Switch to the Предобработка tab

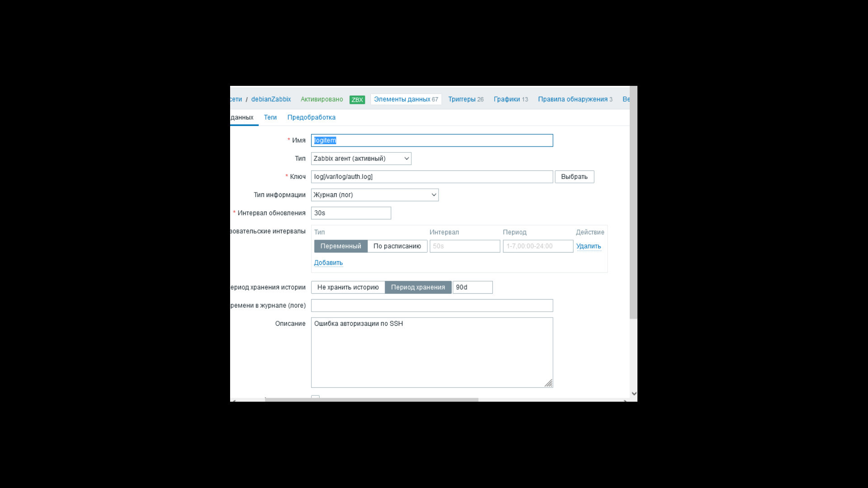(x=311, y=117)
